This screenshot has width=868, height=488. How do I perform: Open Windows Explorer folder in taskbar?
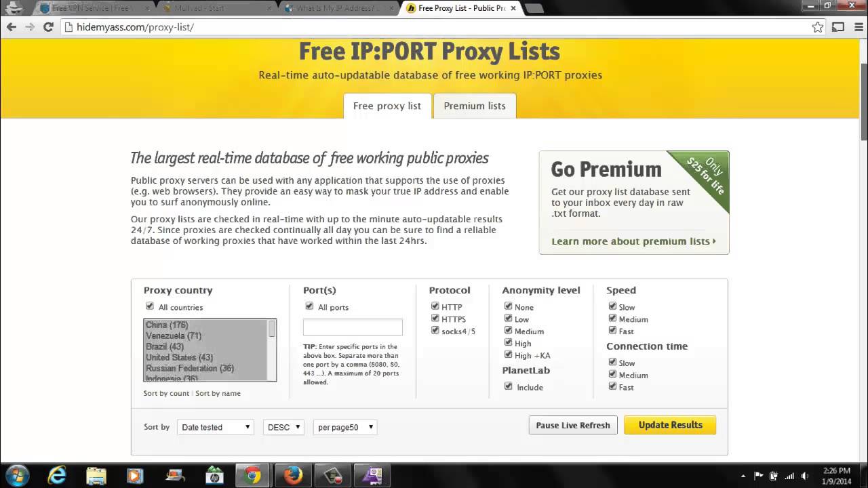tap(96, 475)
